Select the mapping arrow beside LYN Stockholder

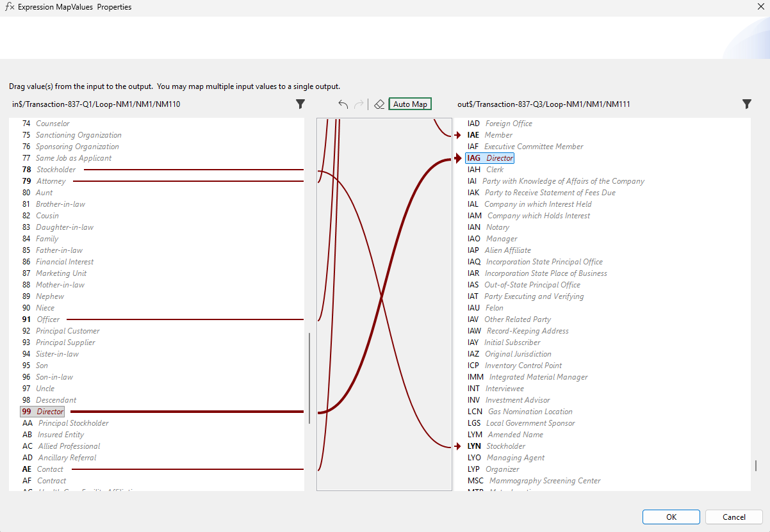457,446
